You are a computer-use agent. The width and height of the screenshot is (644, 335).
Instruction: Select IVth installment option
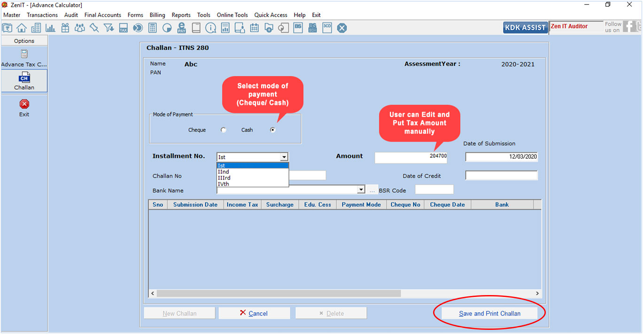click(x=224, y=184)
